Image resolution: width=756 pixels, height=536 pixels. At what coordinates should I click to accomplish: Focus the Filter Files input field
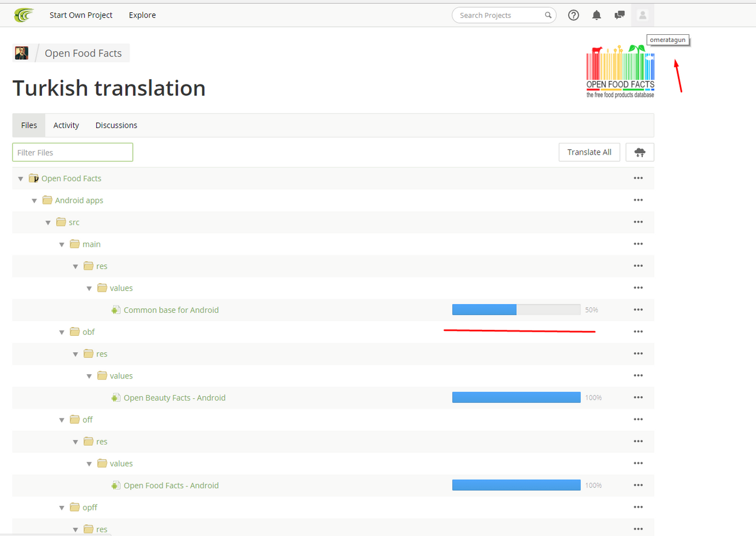pyautogui.click(x=73, y=152)
